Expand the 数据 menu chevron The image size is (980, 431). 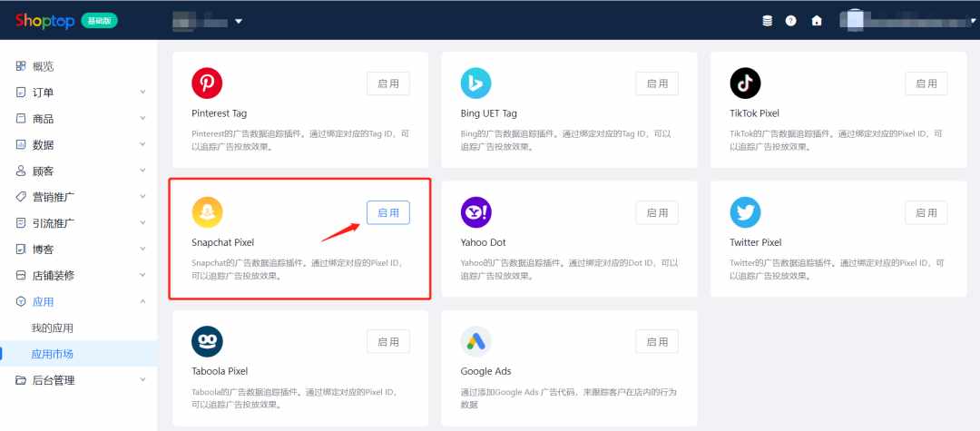point(142,145)
